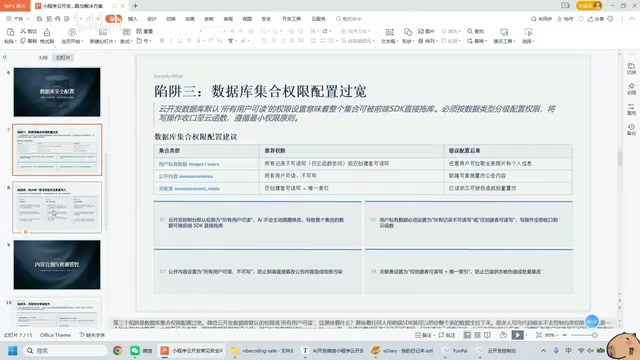The height and width of the screenshot is (360, 640).
Task: Select slide 6 thumbnail 数据库安全配置
Action: point(57,92)
